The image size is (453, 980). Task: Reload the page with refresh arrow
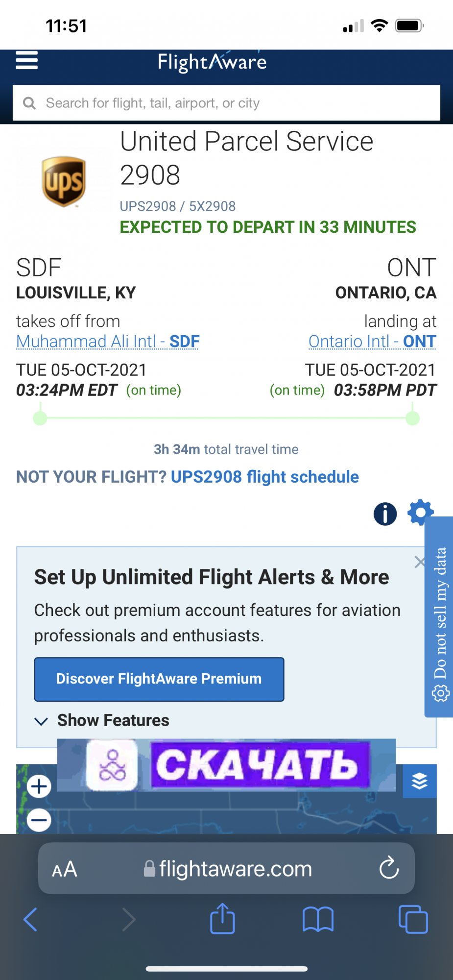[389, 868]
